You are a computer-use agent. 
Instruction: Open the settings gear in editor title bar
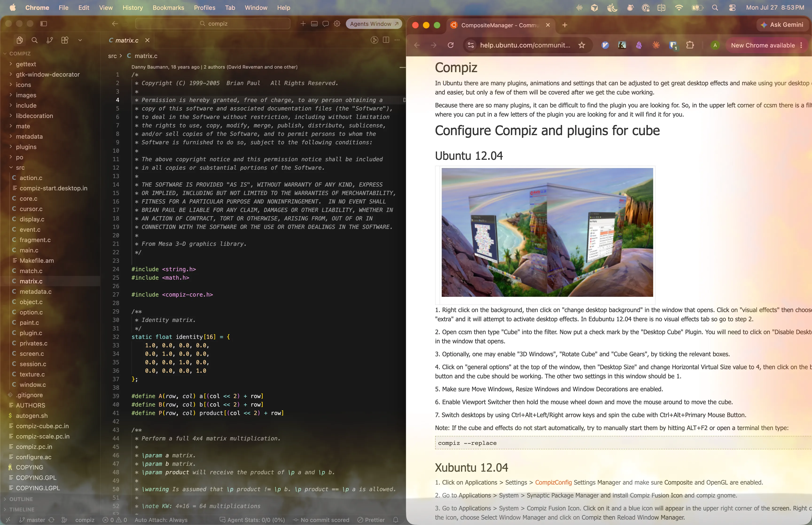(x=337, y=24)
